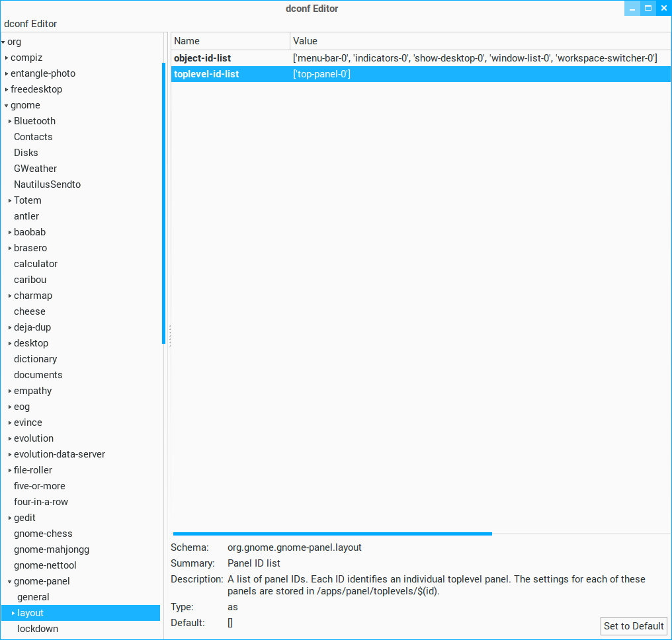The height and width of the screenshot is (640, 672).
Task: Expand the desktop tree node
Action: pos(10,344)
